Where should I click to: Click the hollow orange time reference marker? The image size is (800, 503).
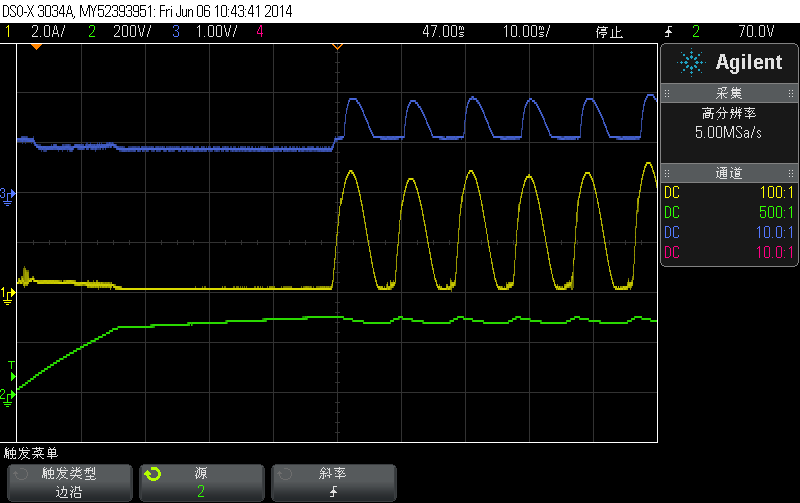[337, 47]
